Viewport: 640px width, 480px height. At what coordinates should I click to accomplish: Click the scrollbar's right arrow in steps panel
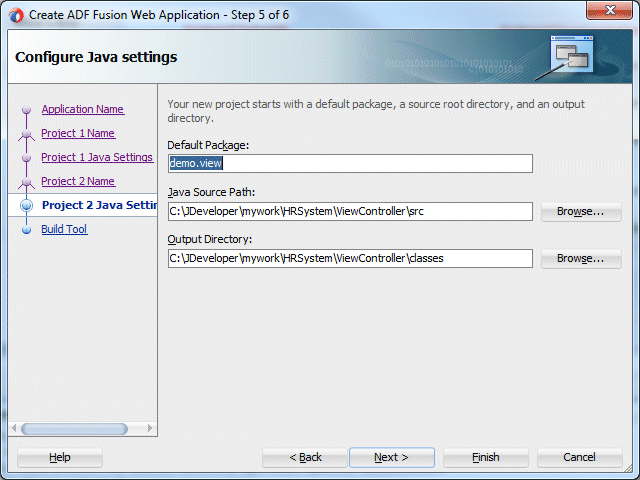[x=150, y=428]
